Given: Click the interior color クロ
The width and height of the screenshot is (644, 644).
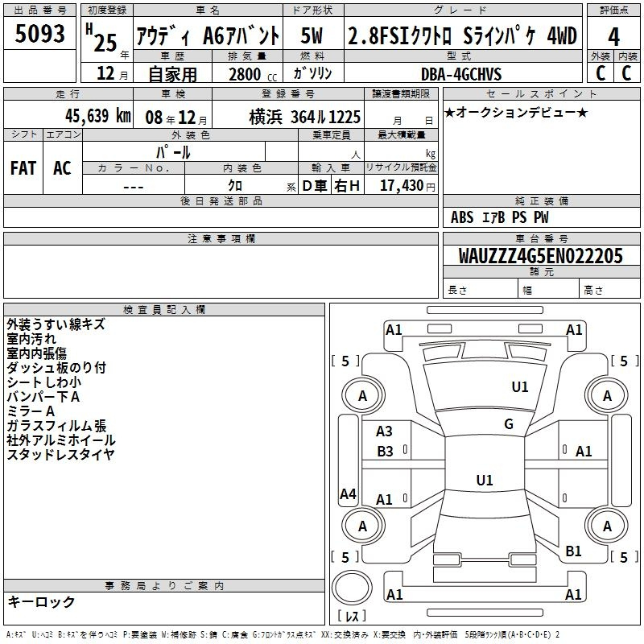Looking at the screenshot, I should coord(235,186).
